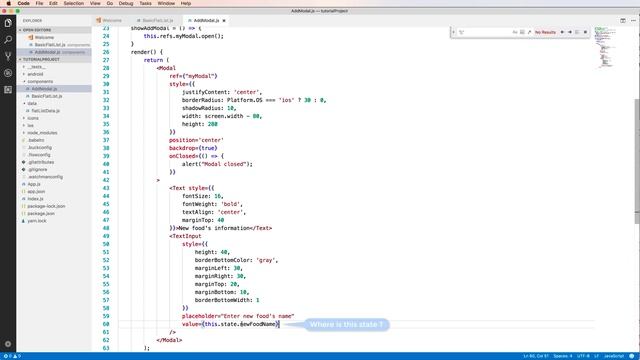
Task: Change encoding via UTF-8 status item
Action: [x=583, y=356]
